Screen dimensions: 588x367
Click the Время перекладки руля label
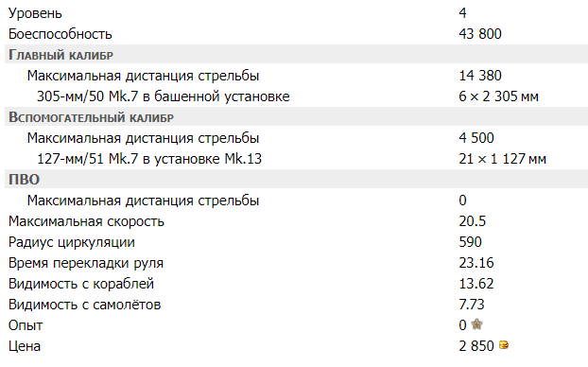coord(86,263)
